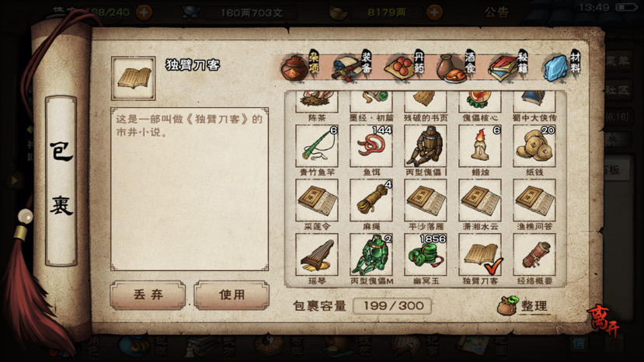Click the 使用 use button
The height and width of the screenshot is (362, 644).
pyautogui.click(x=231, y=295)
